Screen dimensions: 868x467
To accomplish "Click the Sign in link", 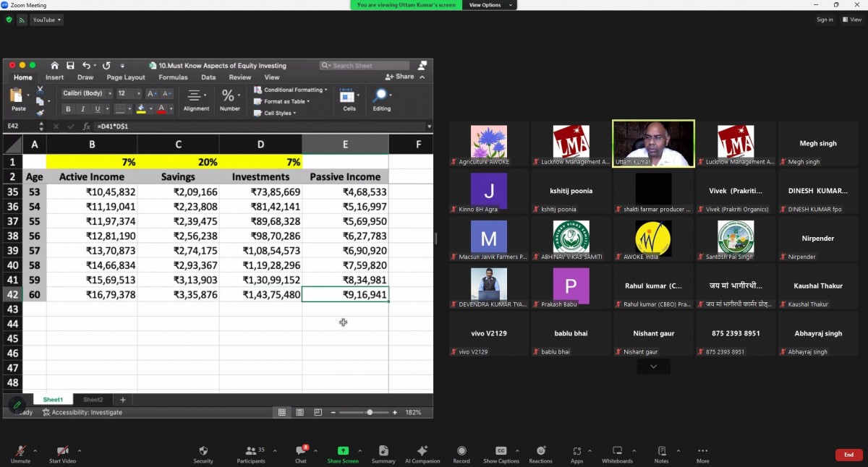I will 825,20.
